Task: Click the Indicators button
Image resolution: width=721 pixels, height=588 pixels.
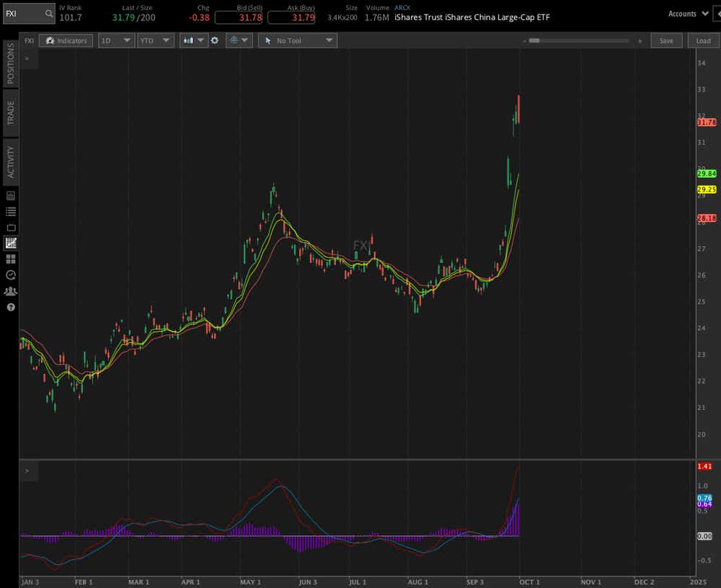Action: [66, 41]
